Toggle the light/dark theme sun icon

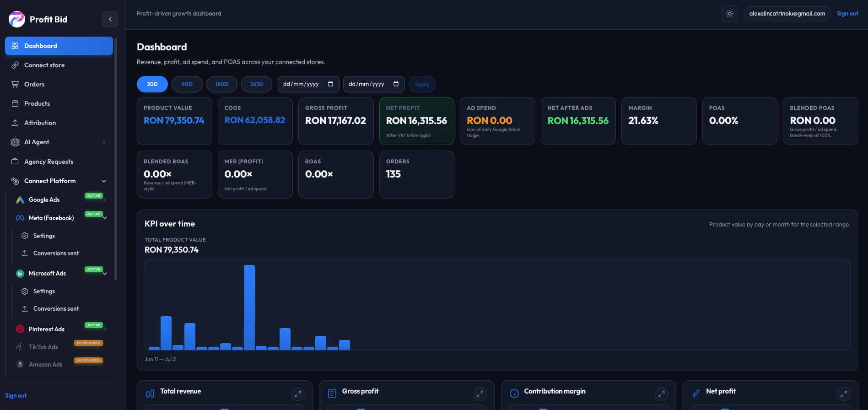[729, 14]
